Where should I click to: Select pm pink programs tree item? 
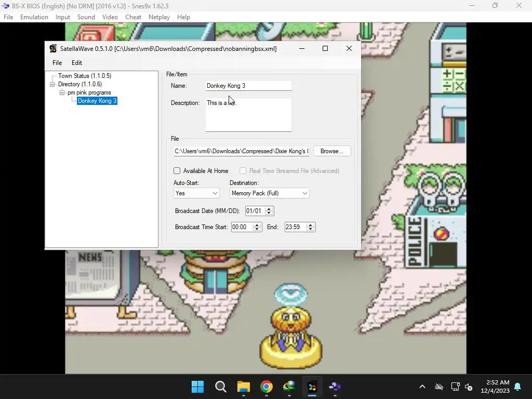pyautogui.click(x=89, y=92)
